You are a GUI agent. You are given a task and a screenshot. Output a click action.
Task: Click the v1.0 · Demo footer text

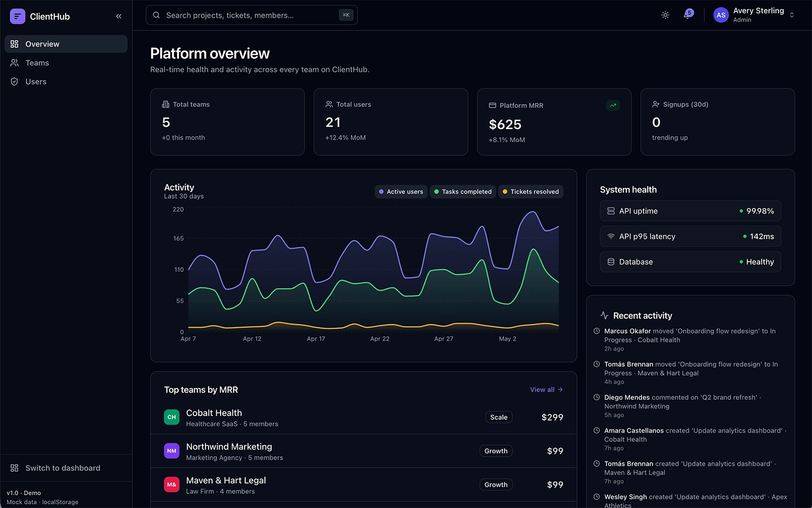tap(24, 493)
